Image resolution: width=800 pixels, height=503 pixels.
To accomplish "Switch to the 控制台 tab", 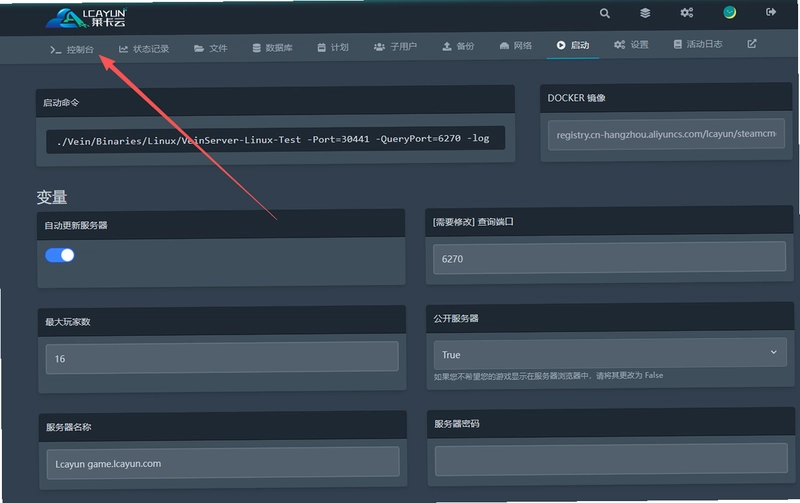I will [x=72, y=49].
